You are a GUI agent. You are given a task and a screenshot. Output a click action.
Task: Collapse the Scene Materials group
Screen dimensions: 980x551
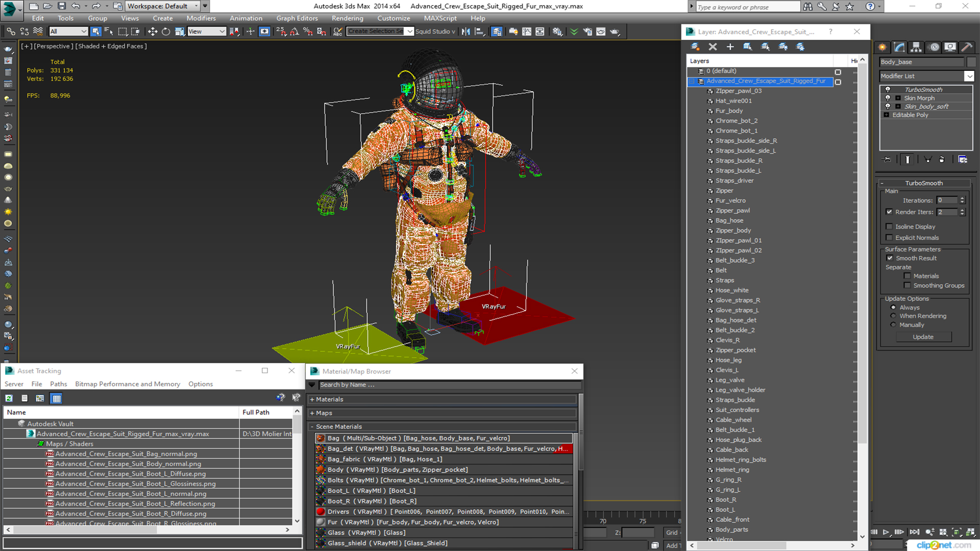click(312, 427)
